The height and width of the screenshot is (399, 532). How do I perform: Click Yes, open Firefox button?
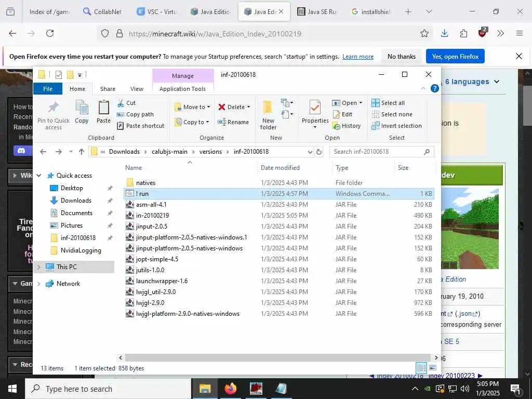click(455, 56)
